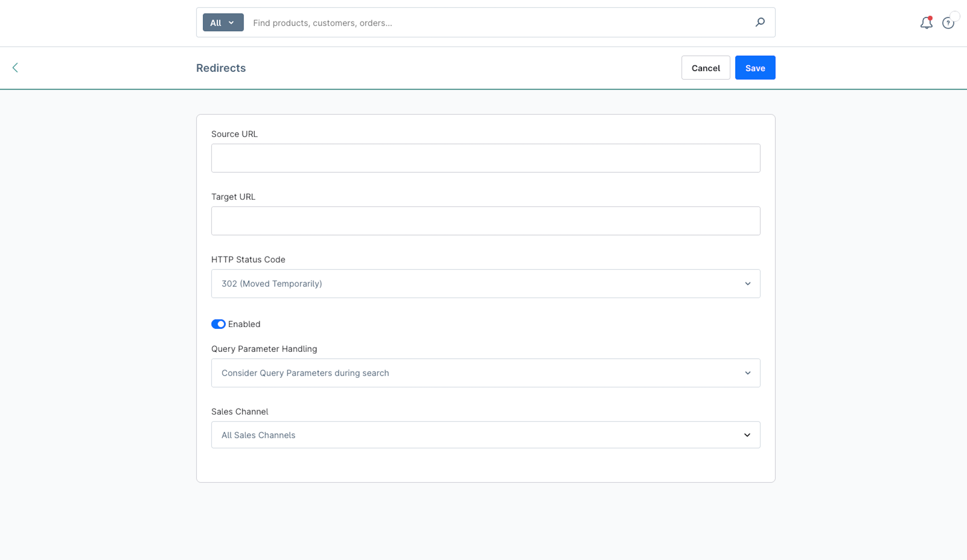This screenshot has width=967, height=560.
Task: Click the search magnifier icon
Action: (x=760, y=22)
